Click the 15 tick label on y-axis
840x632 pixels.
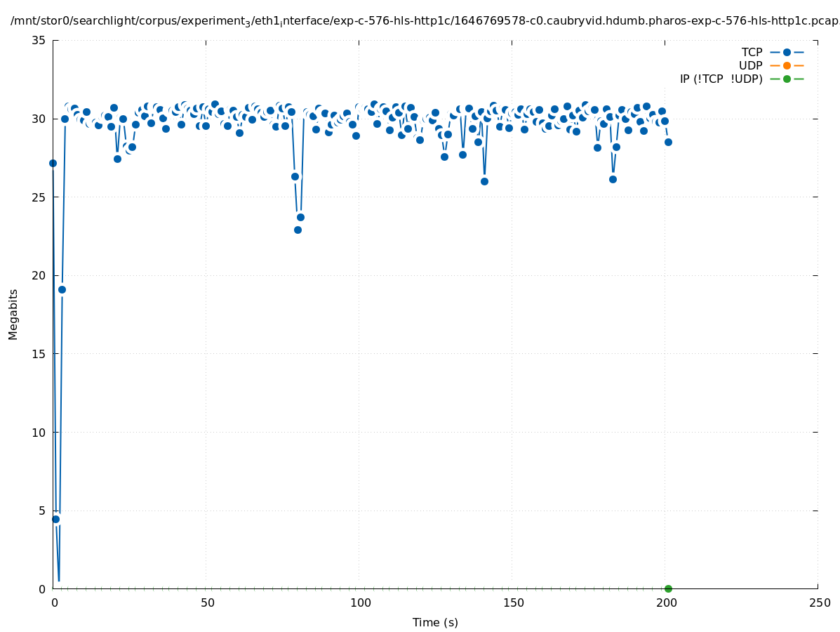click(x=39, y=354)
